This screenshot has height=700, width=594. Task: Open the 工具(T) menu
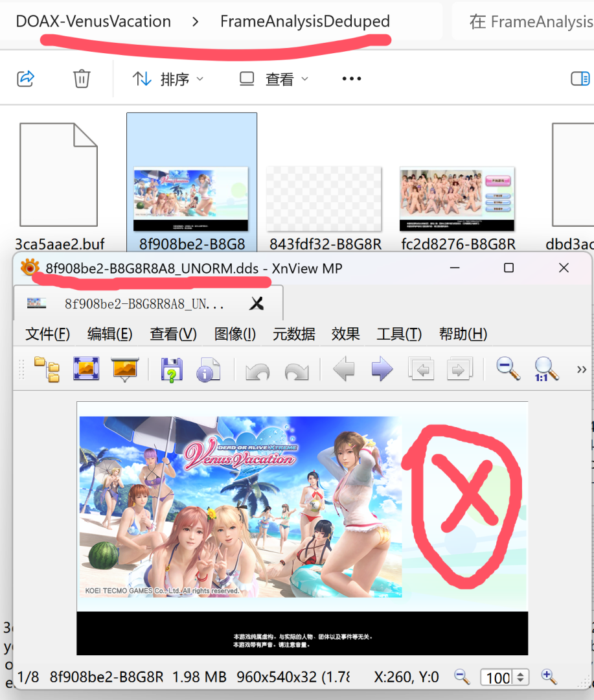(399, 334)
